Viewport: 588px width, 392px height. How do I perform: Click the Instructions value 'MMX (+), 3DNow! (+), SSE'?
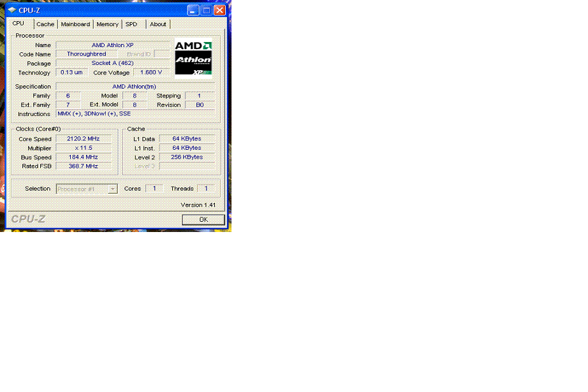(x=135, y=113)
